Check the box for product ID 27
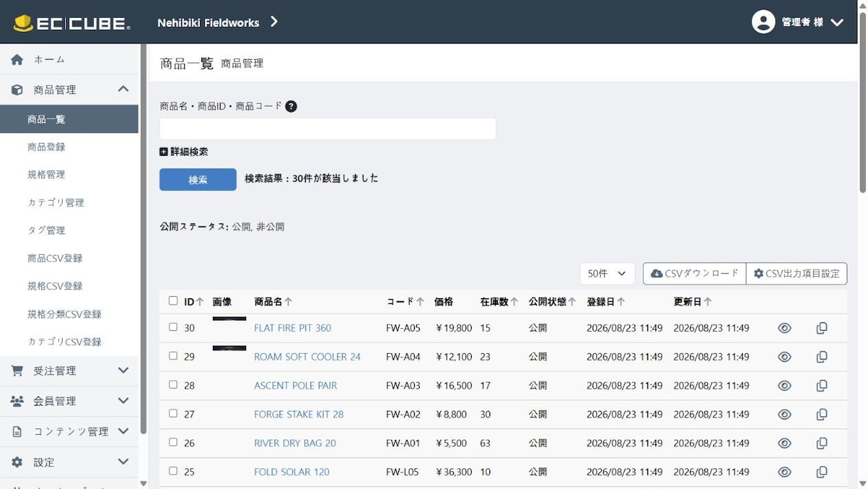This screenshot has width=868, height=489. pos(173,414)
